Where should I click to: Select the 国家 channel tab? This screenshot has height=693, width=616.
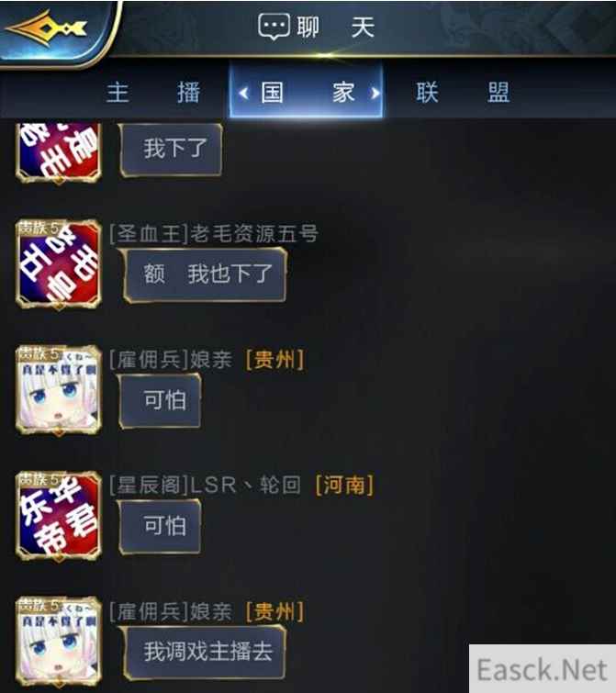tap(308, 93)
